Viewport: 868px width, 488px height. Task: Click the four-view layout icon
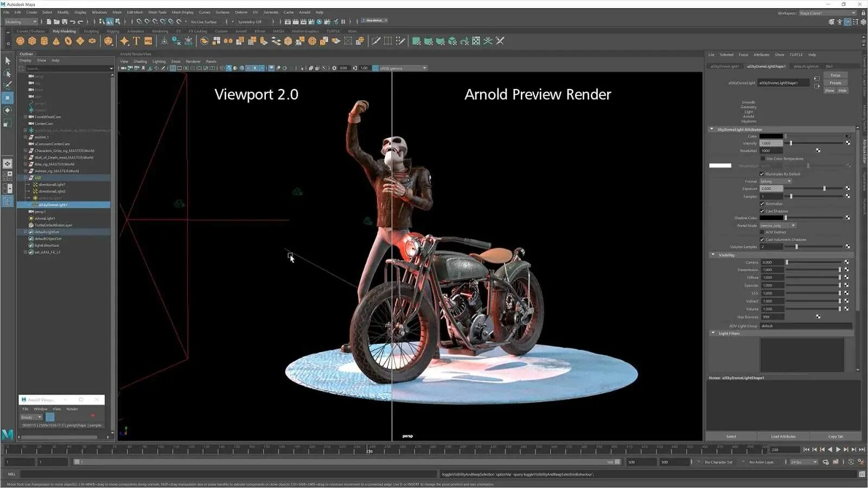pyautogui.click(x=8, y=176)
